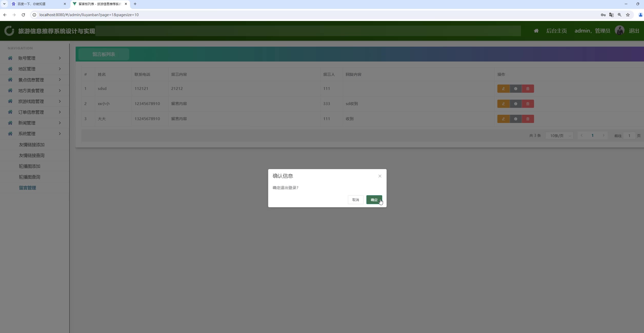The image size is (644, 333).
Task: Click the edit icon for row sdsd
Action: (503, 89)
